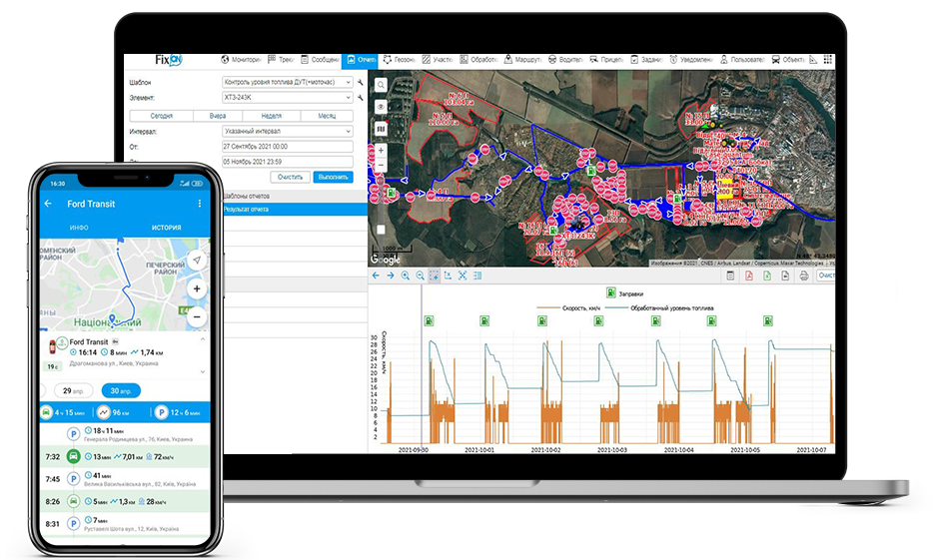The image size is (933, 560).
Task: Export report to Excel icon
Action: point(766,276)
